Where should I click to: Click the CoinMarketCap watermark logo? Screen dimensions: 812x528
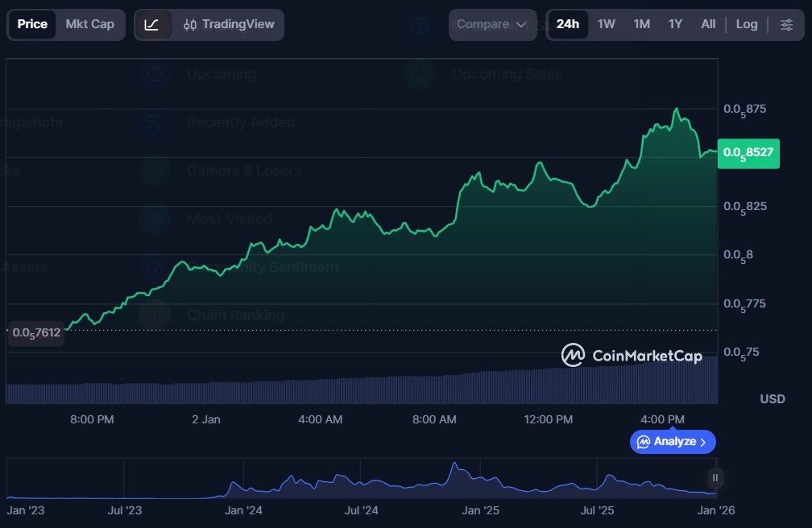pos(632,355)
